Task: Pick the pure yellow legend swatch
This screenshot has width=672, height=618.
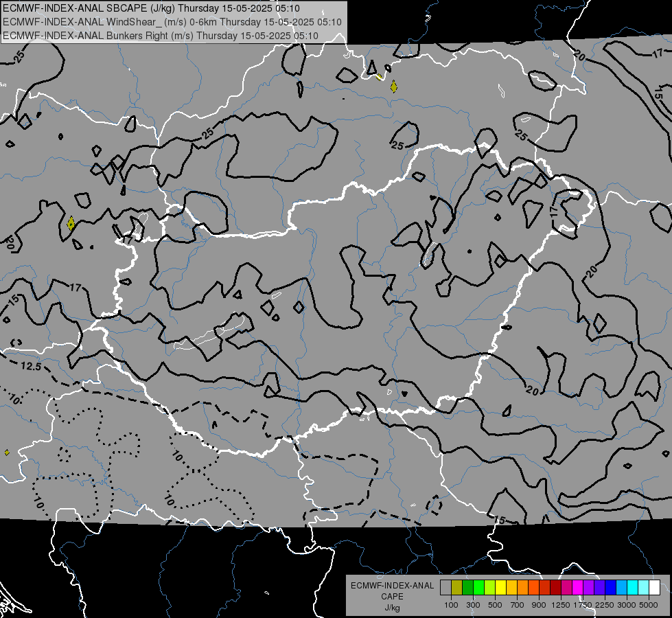Action: pos(500,587)
